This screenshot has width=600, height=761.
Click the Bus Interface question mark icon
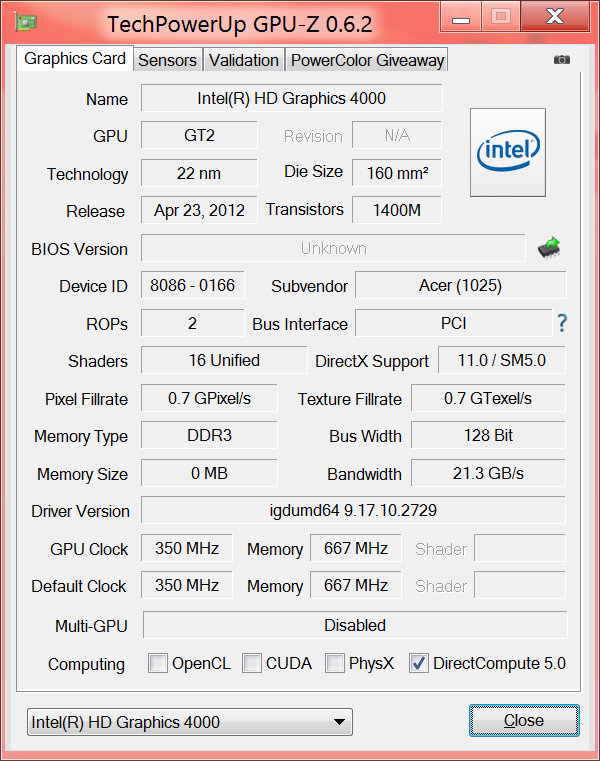pos(562,323)
